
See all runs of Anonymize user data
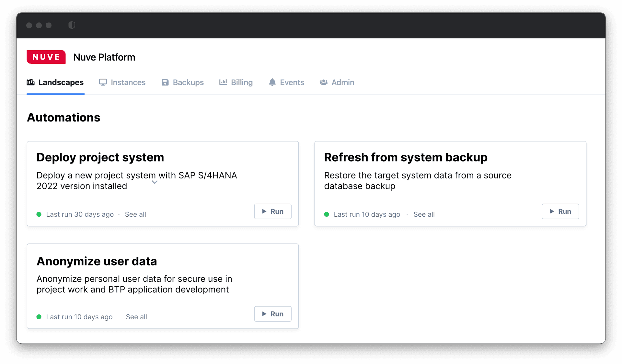click(x=136, y=317)
